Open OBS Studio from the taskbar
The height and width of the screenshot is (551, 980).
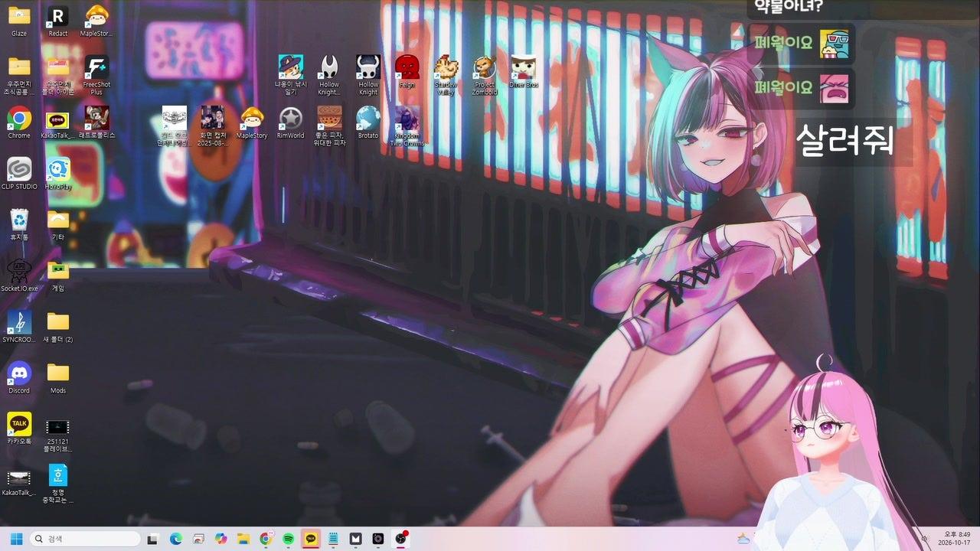pos(400,539)
